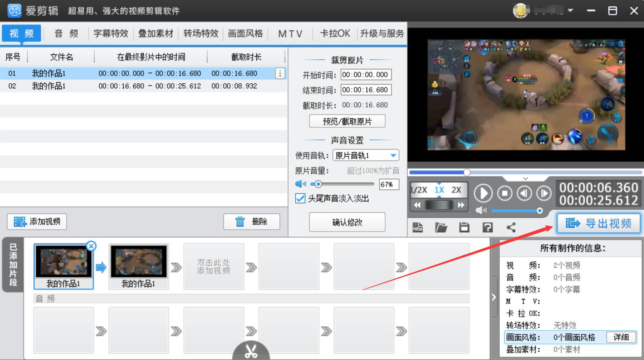Image resolution: width=644 pixels, height=360 pixels.
Task: Click 预览/截取原片 button
Action: click(347, 121)
